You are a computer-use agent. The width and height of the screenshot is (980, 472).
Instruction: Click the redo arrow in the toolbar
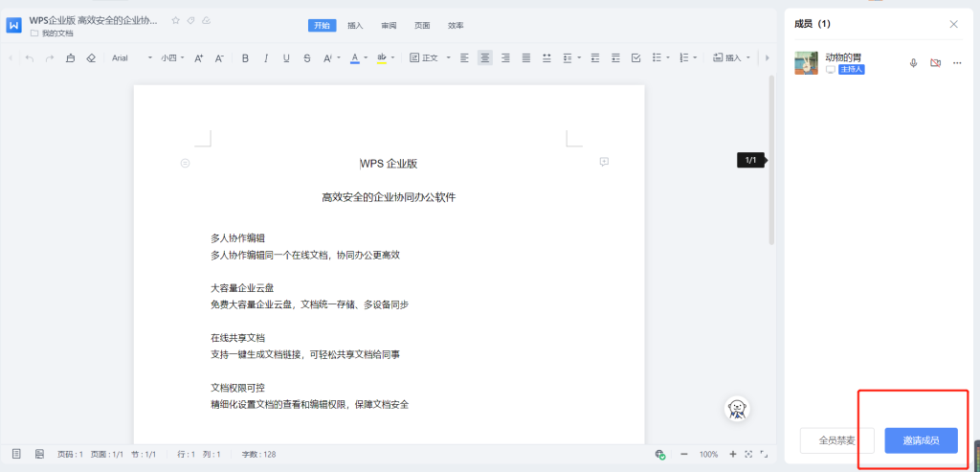(50, 58)
